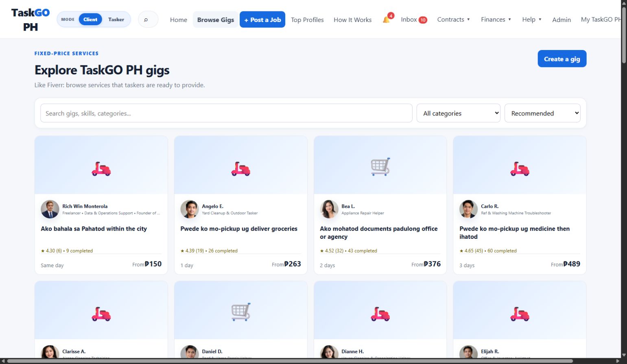Viewport: 627px width, 364px height.
Task: Click the scooter image on Clarisse A.'s gig
Action: click(101, 314)
